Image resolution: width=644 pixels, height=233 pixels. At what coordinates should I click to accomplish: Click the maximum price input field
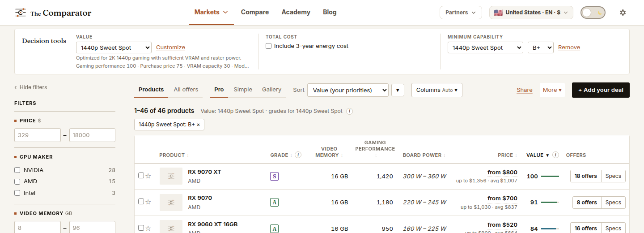point(92,135)
